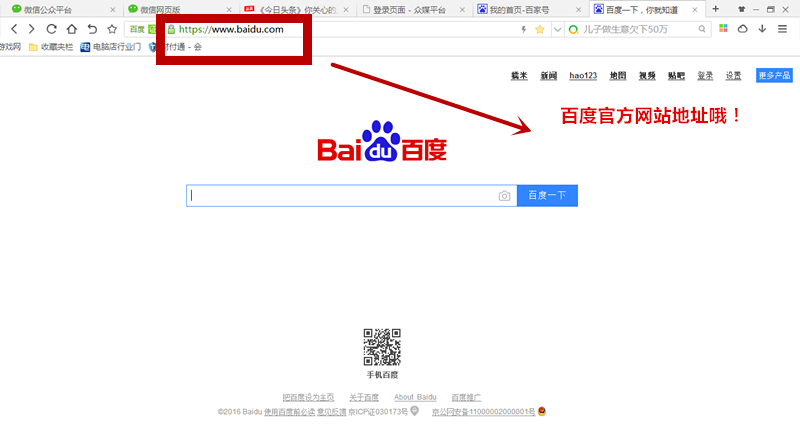This screenshot has height=430, width=800.
Task: Click the 更多产品 button
Action: click(x=774, y=75)
